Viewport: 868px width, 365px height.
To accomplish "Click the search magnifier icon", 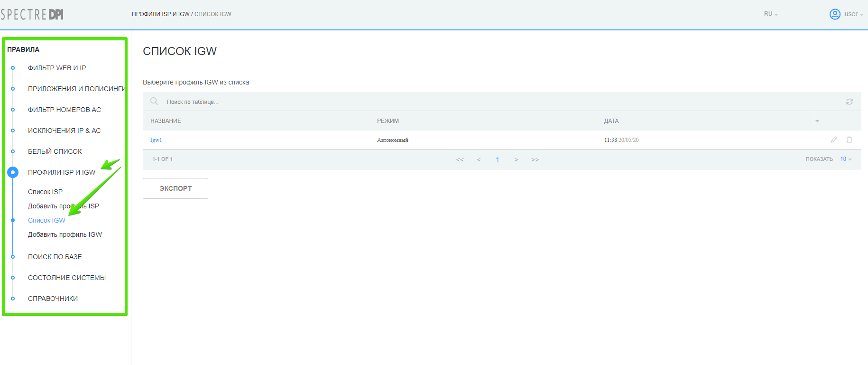I will 154,101.
